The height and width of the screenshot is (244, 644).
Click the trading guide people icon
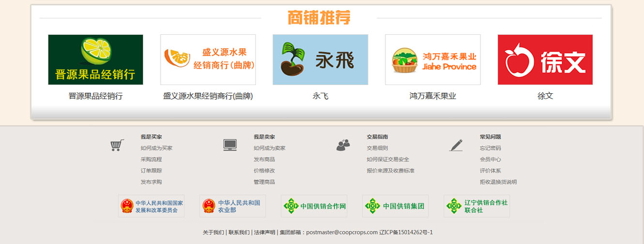pyautogui.click(x=343, y=145)
